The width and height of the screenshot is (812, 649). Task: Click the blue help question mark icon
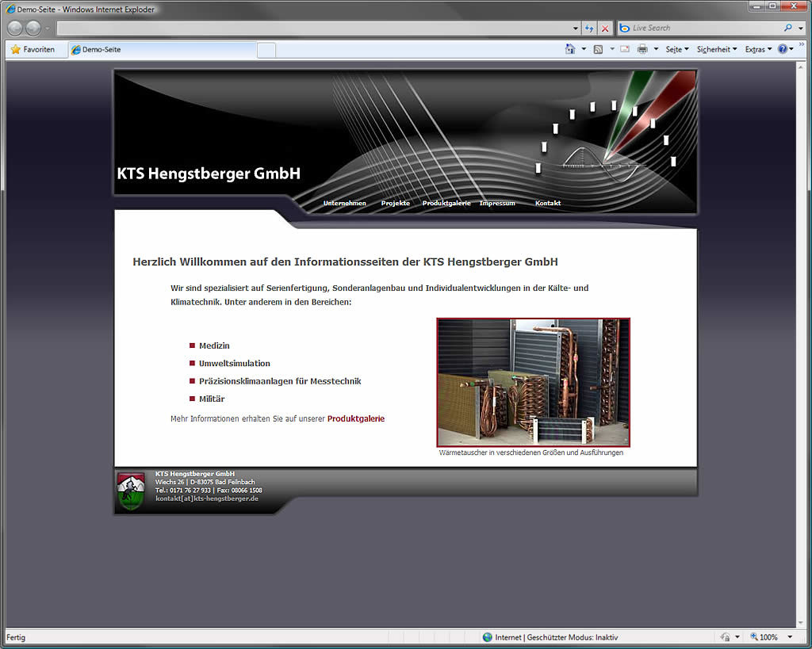point(782,49)
